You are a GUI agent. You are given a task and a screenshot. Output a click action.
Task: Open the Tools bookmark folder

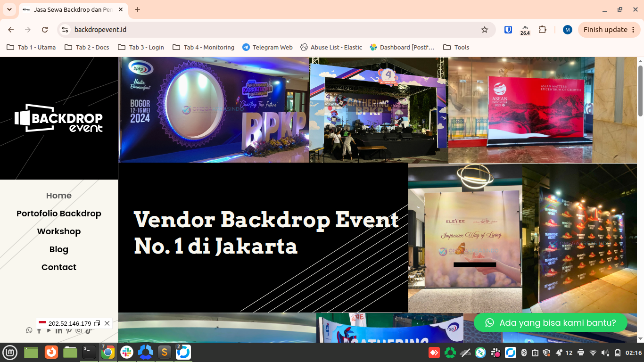point(456,47)
